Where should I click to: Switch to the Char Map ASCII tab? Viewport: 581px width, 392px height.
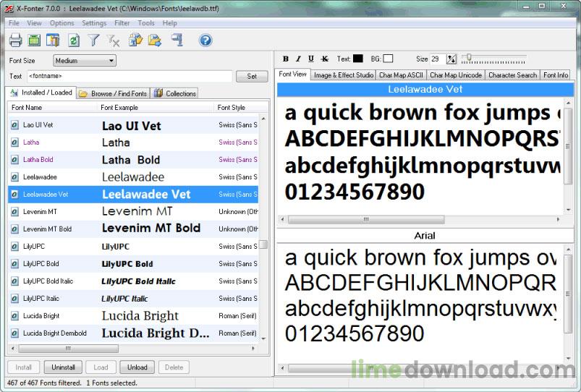click(x=401, y=75)
